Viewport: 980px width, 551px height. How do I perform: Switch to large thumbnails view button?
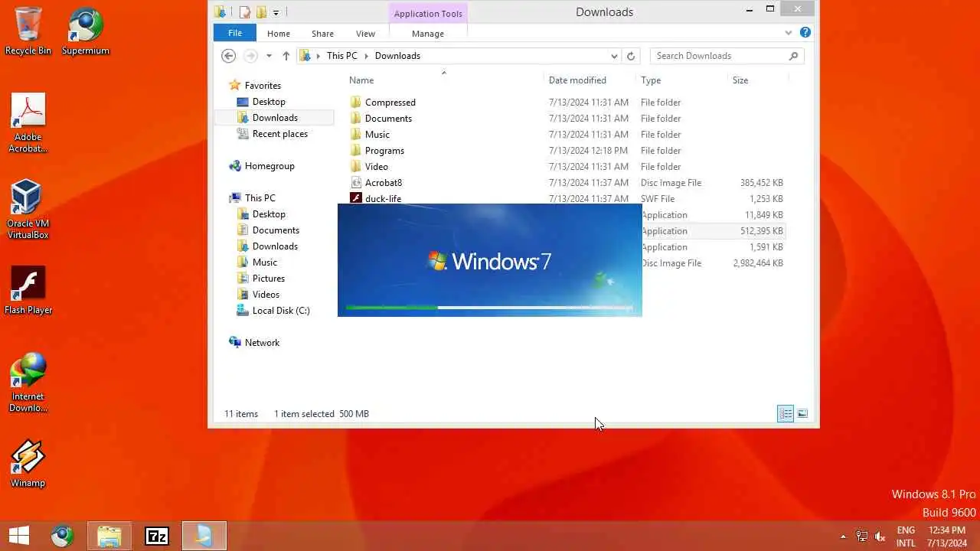point(802,414)
